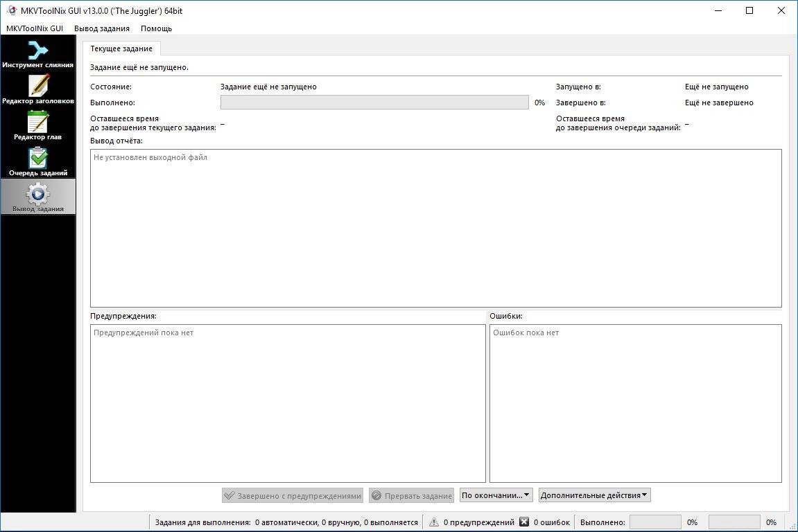
Task: Click inside the Вывод отчёта output box
Action: (435, 228)
